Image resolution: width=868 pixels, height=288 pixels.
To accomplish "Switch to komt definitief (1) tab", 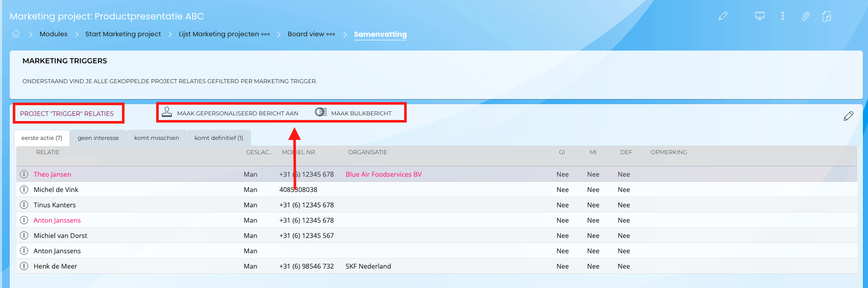I will [218, 138].
